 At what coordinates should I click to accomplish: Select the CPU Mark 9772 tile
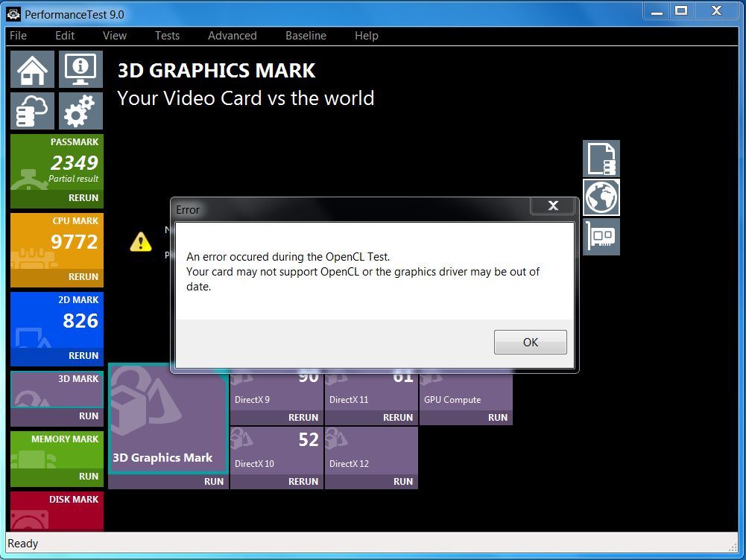pos(57,241)
